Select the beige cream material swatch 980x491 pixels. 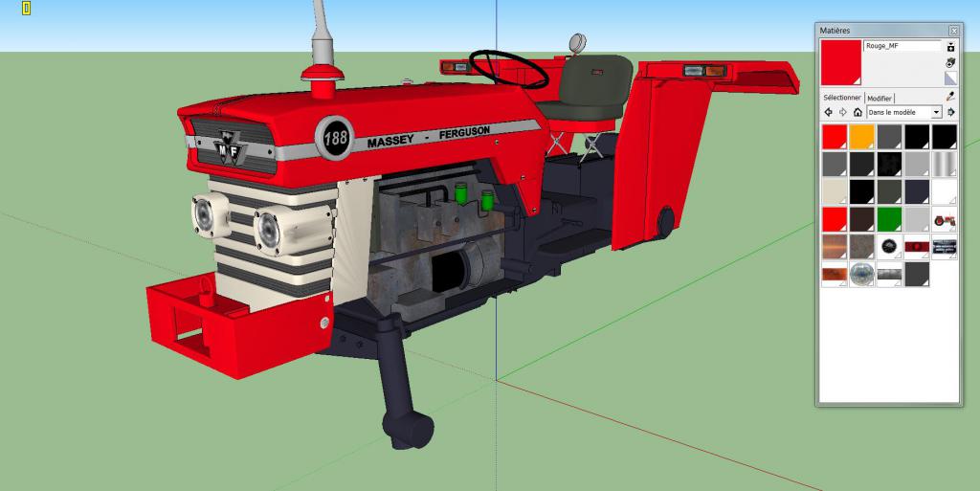click(834, 191)
